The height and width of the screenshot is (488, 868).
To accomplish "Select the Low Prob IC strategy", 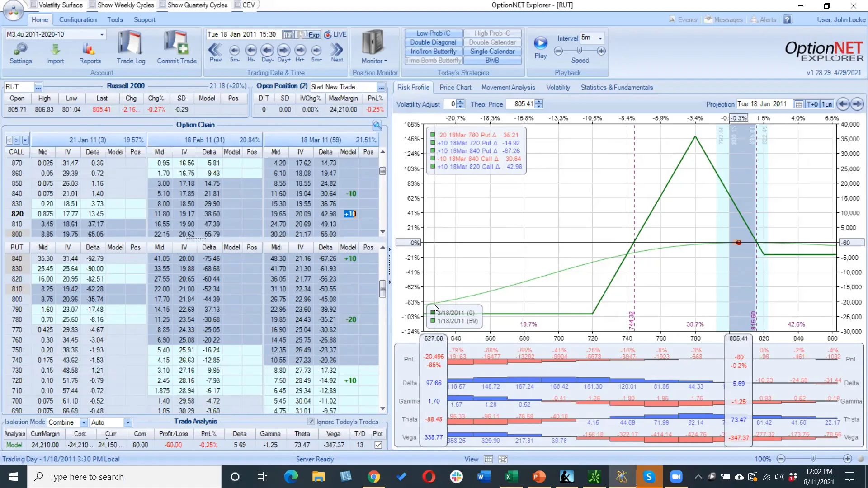I will click(433, 33).
